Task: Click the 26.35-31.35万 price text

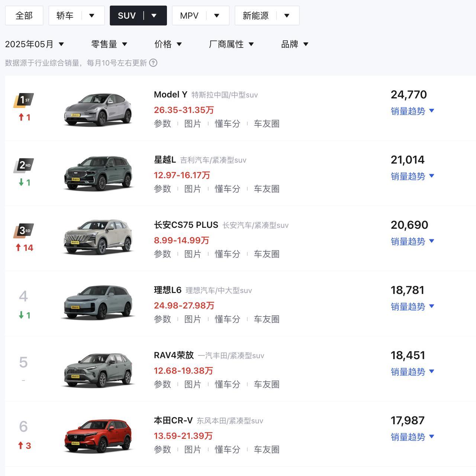Action: (x=184, y=110)
